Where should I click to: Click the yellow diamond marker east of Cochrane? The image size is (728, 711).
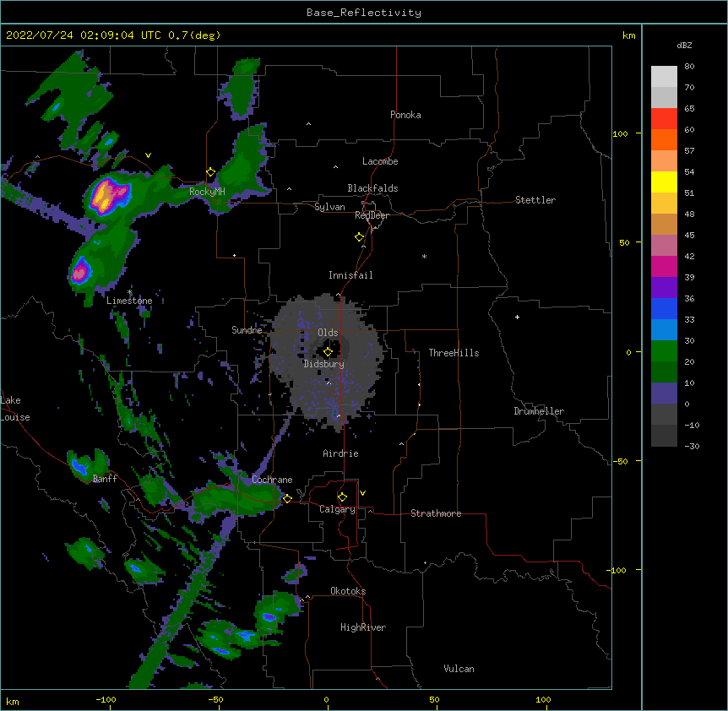[287, 499]
